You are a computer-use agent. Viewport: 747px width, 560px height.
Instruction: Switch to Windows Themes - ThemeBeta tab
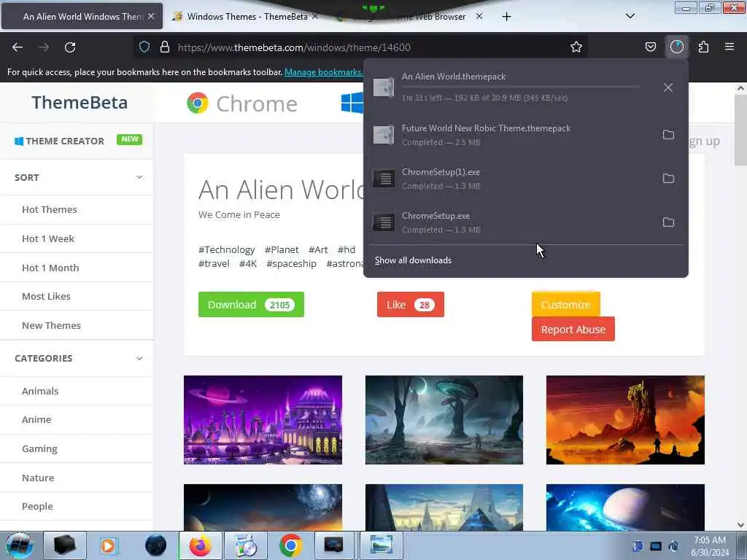point(247,17)
